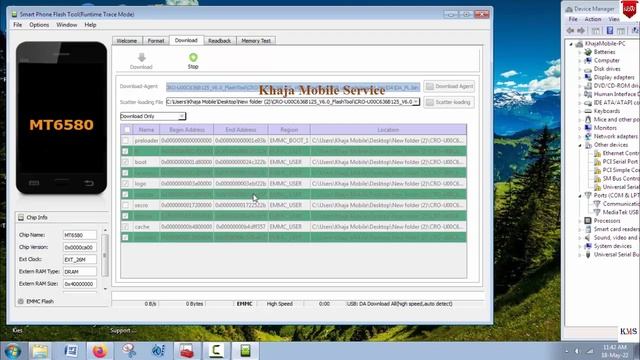Select the Disk drives icon
Image resolution: width=640 pixels, height=360 pixels.
[588, 69]
